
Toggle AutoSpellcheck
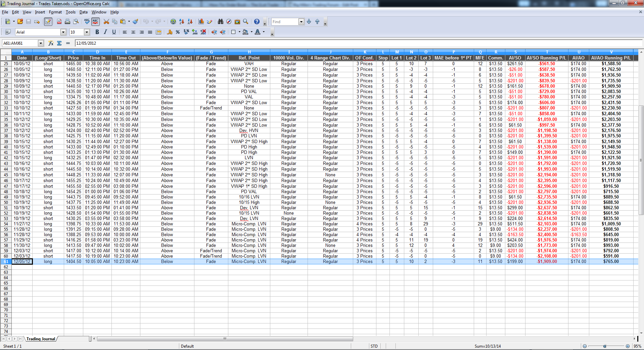(x=95, y=21)
